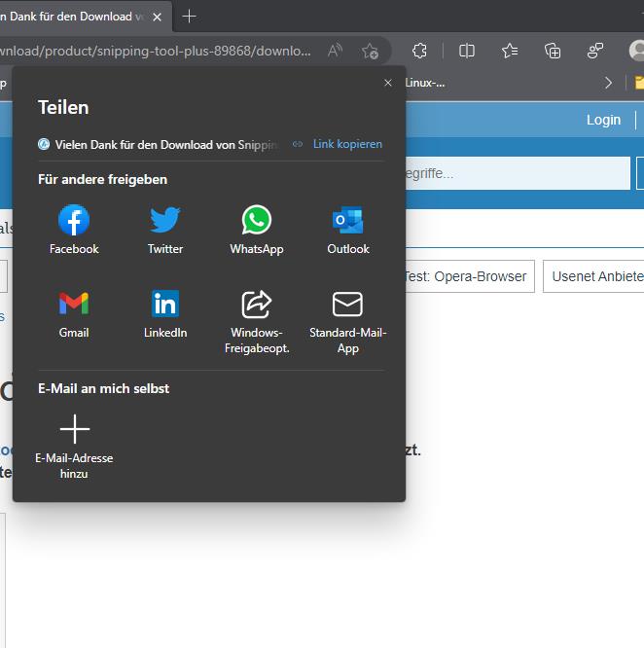The width and height of the screenshot is (644, 648).
Task: Close the Teilen share dialog
Action: tap(388, 83)
